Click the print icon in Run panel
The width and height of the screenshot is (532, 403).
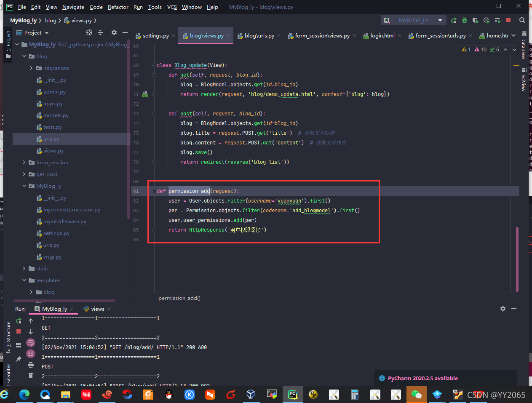click(x=31, y=365)
